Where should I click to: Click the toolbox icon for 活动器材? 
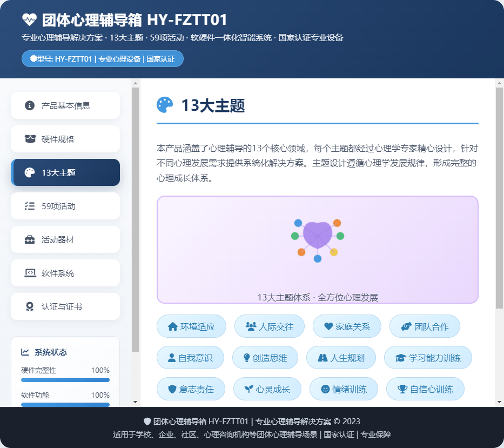(x=30, y=239)
